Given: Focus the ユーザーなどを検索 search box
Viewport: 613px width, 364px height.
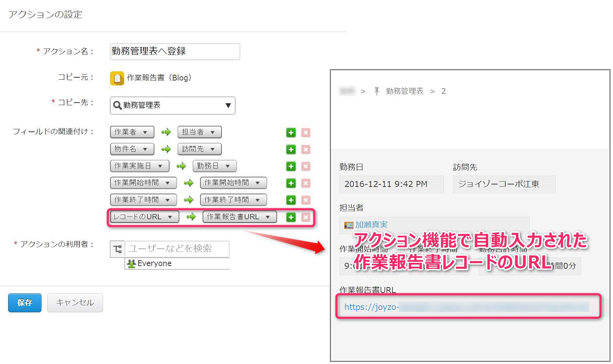Looking at the screenshot, I should 177,249.
